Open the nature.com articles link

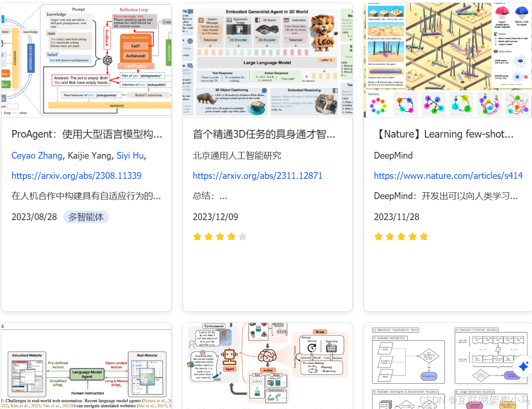448,176
